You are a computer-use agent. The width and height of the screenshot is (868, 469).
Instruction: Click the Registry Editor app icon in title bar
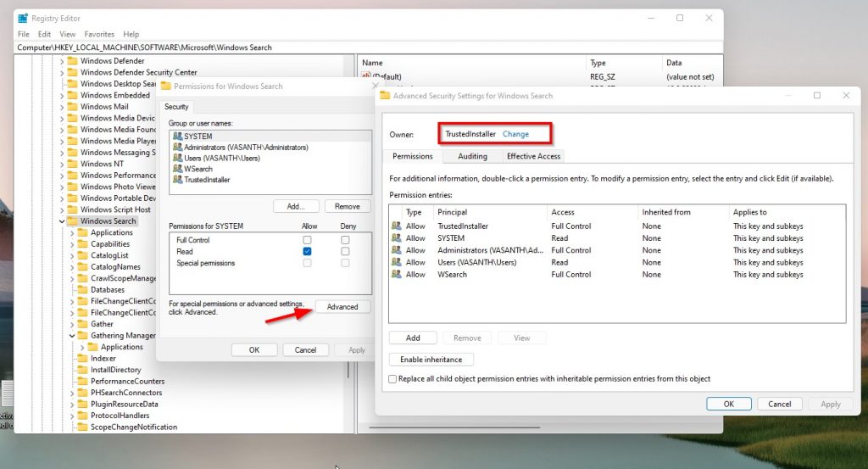[x=23, y=19]
